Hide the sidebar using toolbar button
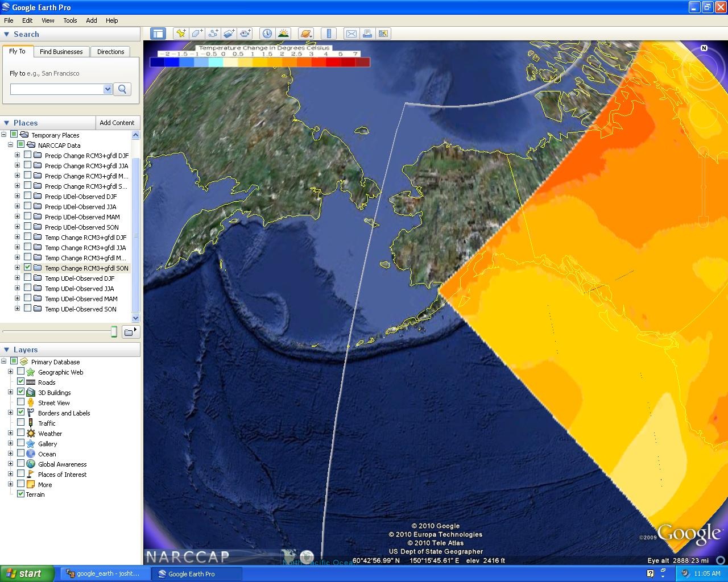 158,34
